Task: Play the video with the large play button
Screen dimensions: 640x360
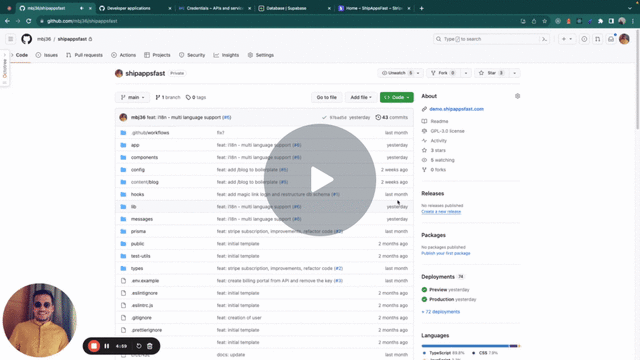Action: click(320, 180)
